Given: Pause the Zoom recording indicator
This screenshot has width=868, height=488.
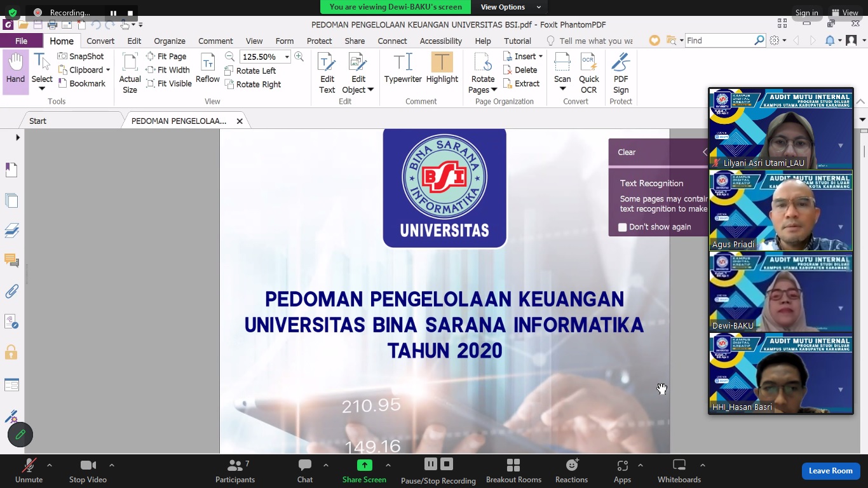Looking at the screenshot, I should [113, 13].
